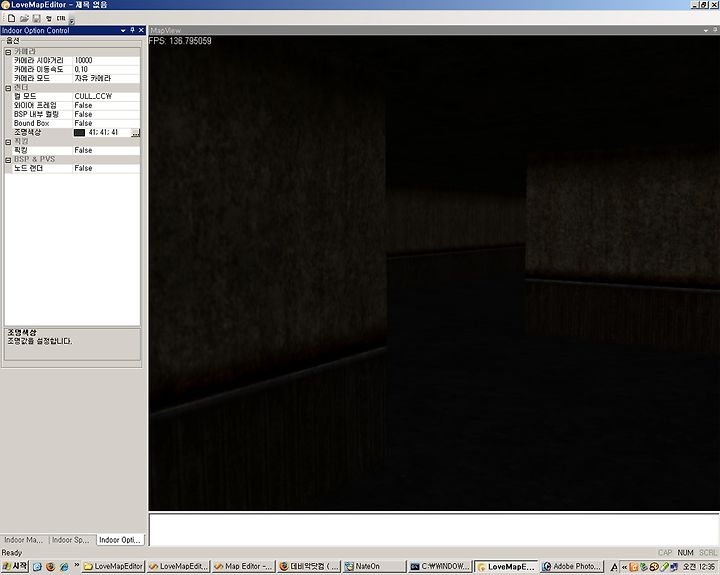Screen dimensions: 720x575
Task: Toggle the 픽킹 False value
Action: 107,151
